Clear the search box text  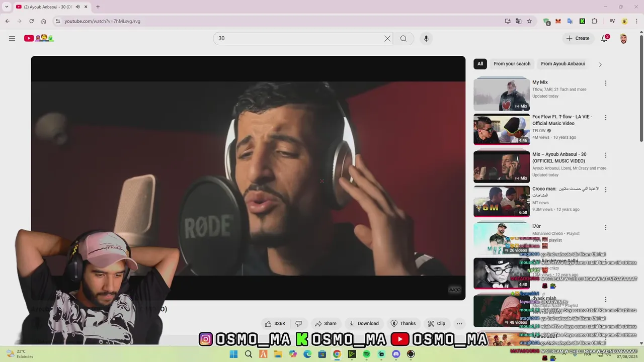[x=387, y=38]
